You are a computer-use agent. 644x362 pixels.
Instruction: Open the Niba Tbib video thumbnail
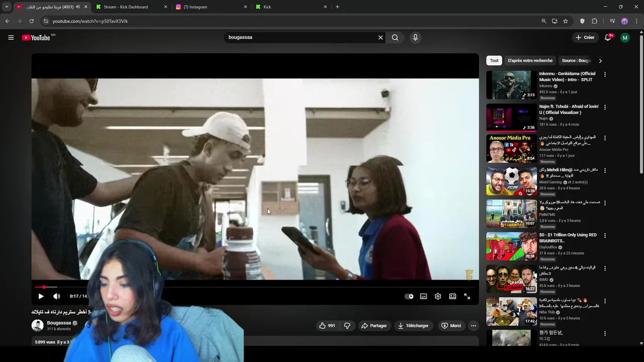(x=511, y=311)
